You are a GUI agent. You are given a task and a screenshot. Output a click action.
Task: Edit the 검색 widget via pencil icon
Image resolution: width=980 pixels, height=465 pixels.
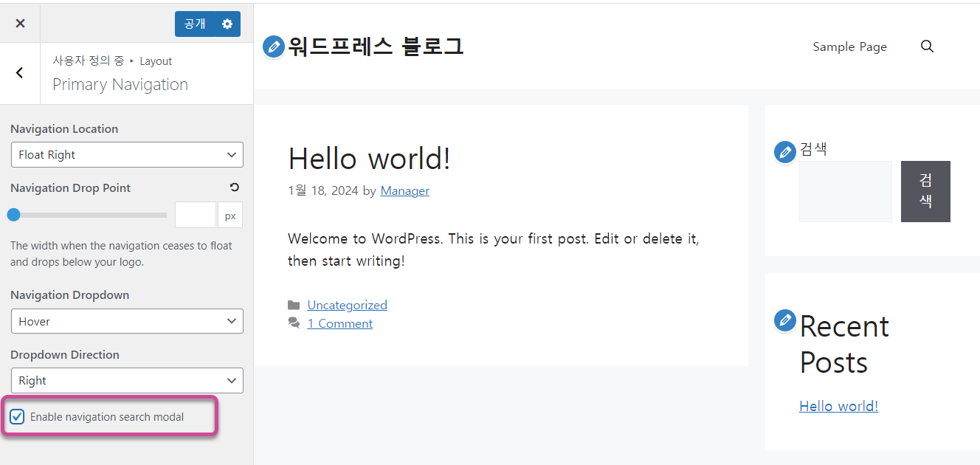(x=784, y=152)
